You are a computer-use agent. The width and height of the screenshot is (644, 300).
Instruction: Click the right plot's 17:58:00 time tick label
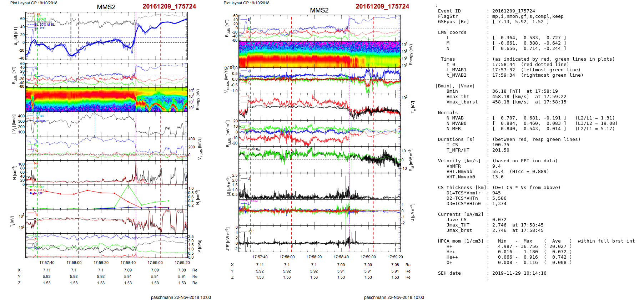pyautogui.click(x=287, y=257)
